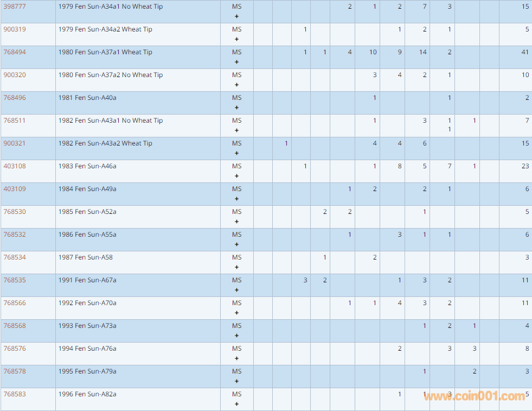Expand plus sign for 1991 Fen Sun-A67a
The width and height of the screenshot is (532, 411).
(236, 290)
